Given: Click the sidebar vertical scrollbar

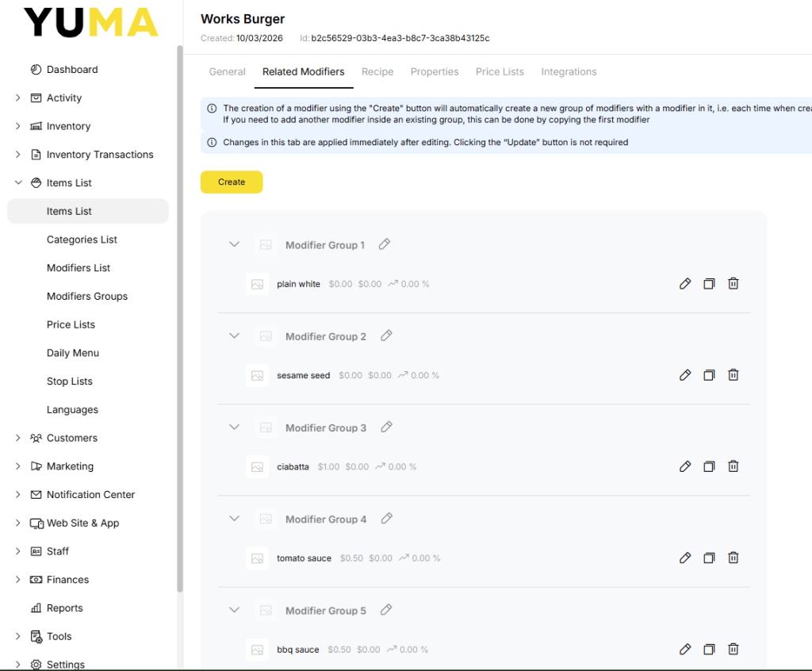Looking at the screenshot, I should coord(180,319).
